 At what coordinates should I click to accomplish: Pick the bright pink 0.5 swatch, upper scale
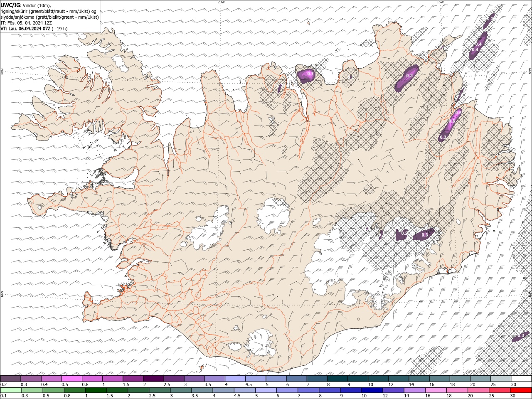point(72,378)
